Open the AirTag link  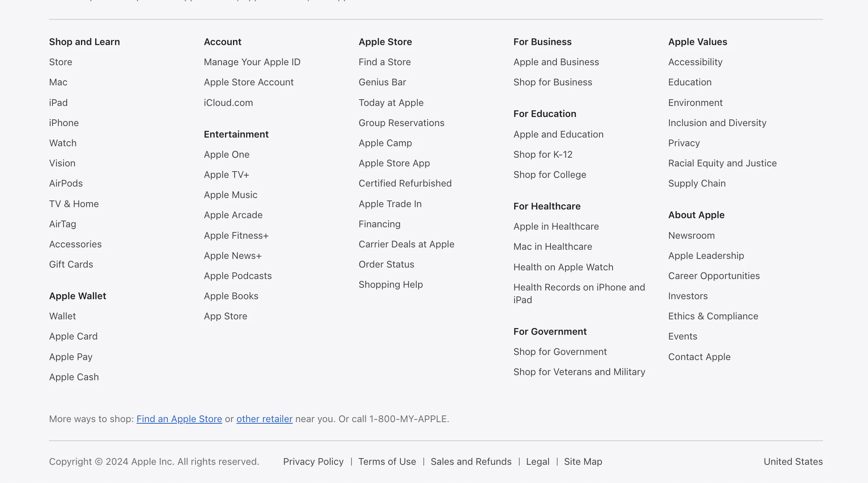pos(62,224)
